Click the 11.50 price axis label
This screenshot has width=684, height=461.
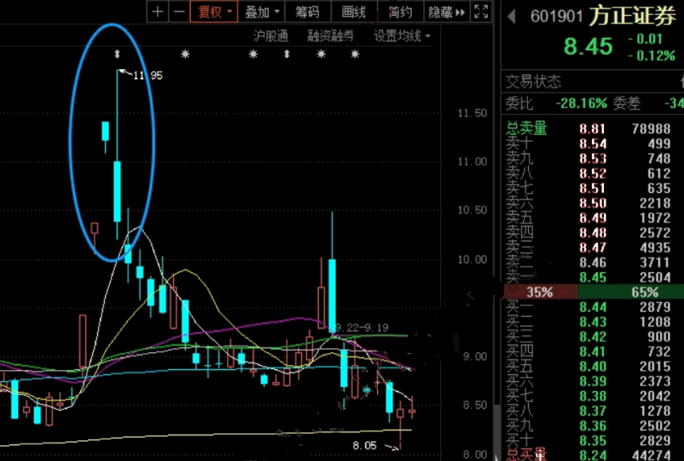(472, 113)
